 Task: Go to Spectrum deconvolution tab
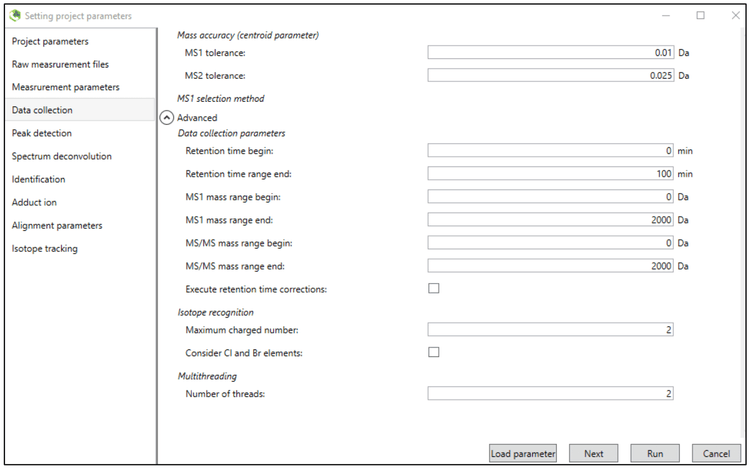coord(62,156)
